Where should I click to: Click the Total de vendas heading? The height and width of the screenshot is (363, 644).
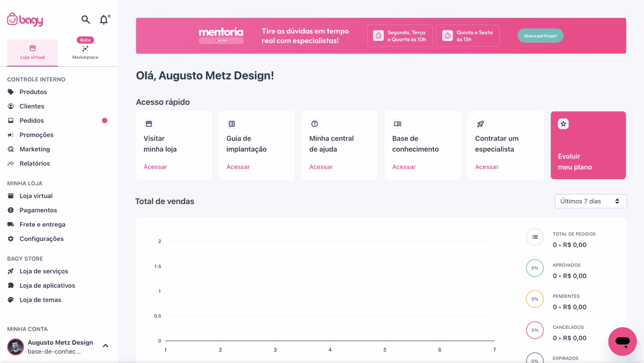[165, 201]
